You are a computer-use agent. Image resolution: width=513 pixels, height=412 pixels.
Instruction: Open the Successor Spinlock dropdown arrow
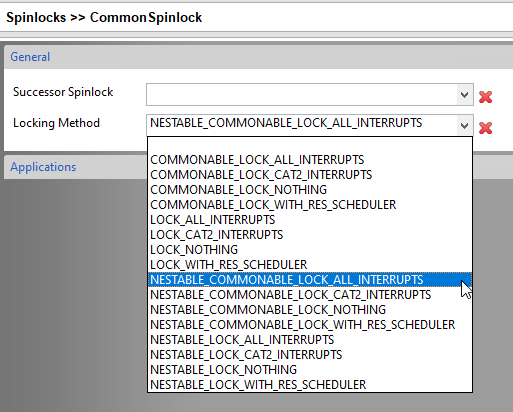464,95
